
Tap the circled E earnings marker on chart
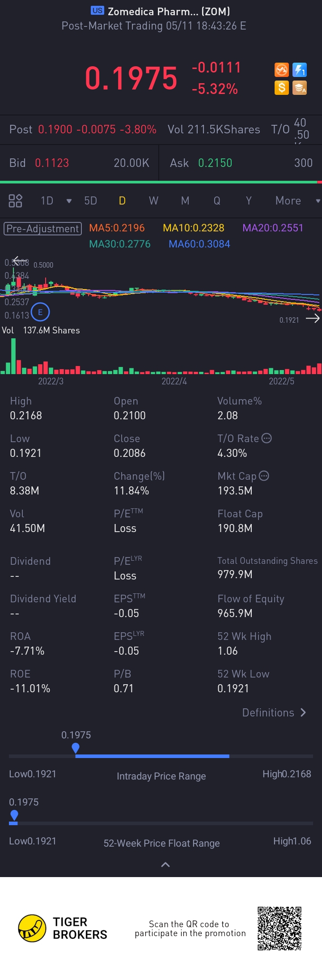(x=40, y=312)
